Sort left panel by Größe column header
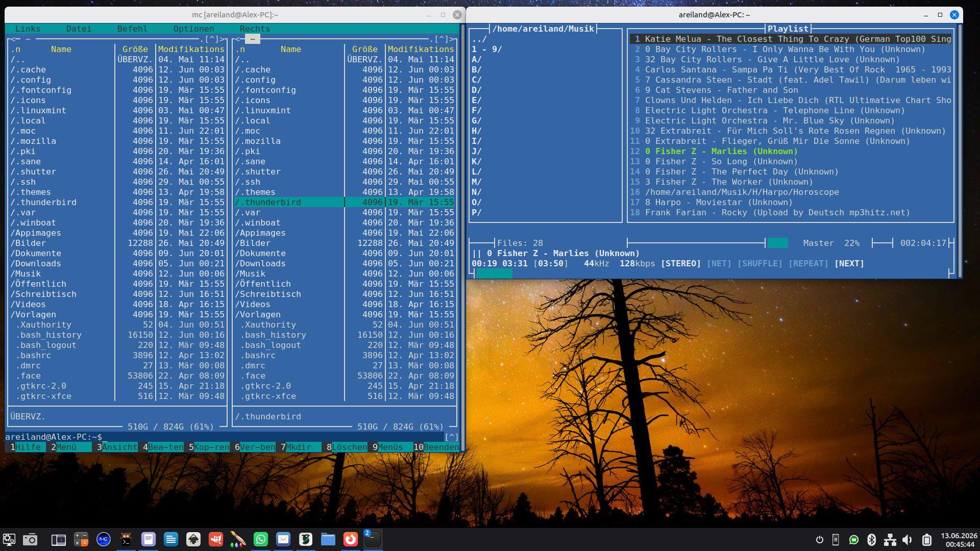This screenshot has width=980, height=551. (x=135, y=49)
